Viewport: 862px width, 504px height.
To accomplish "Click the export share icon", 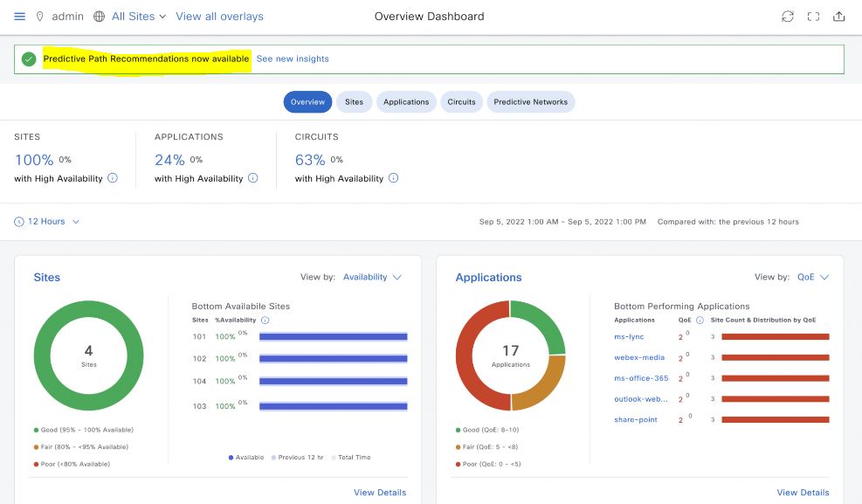I will click(x=839, y=17).
